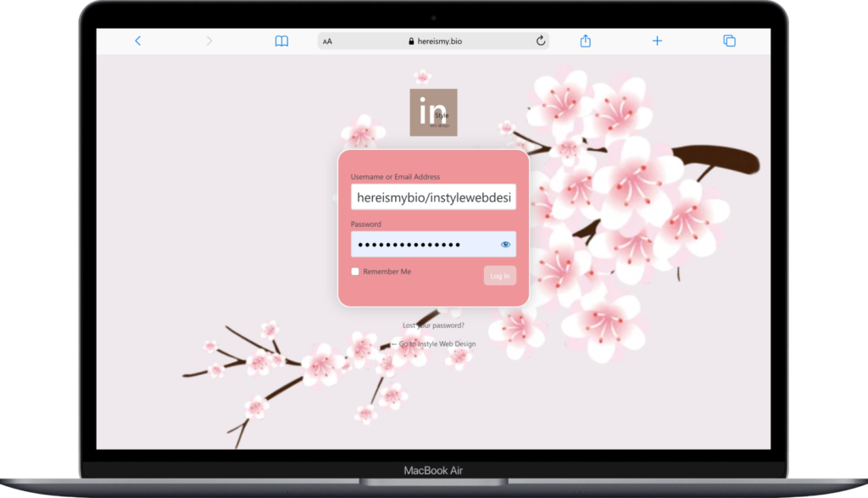The height and width of the screenshot is (498, 868).
Task: Click inside the Password field
Action: [x=424, y=245]
